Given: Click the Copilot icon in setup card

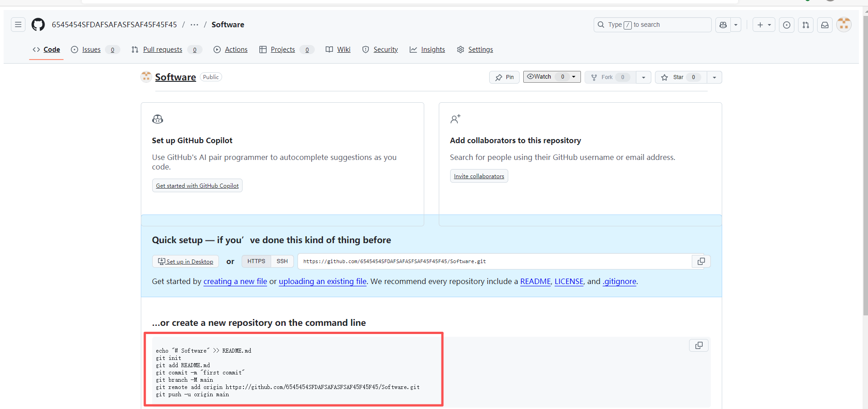Looking at the screenshot, I should [158, 119].
